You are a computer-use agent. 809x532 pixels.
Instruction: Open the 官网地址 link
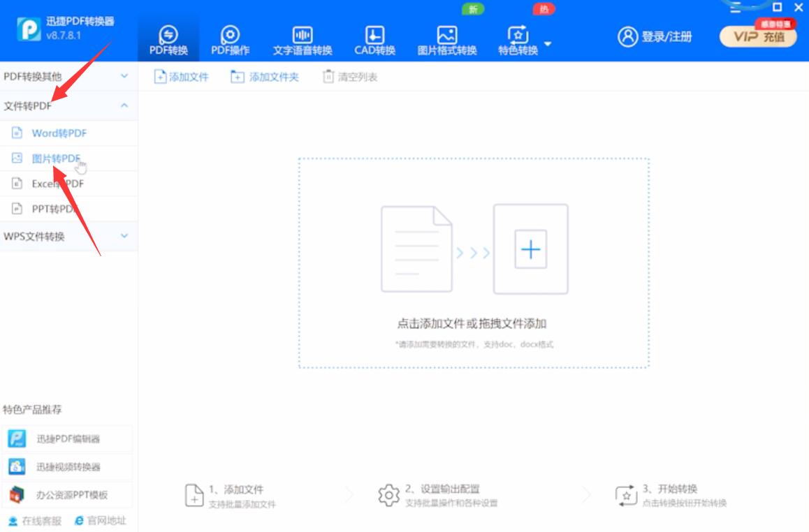coord(101,521)
